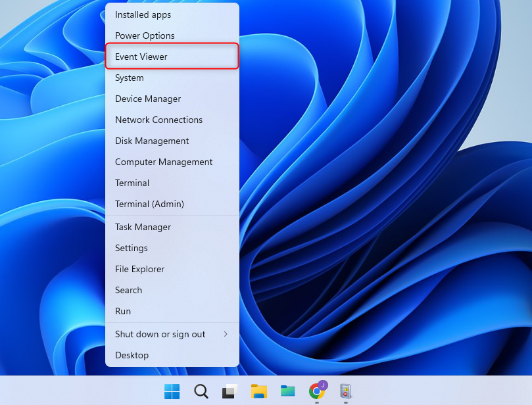Open Power Options
Screen dimensions: 532x405
tap(145, 36)
